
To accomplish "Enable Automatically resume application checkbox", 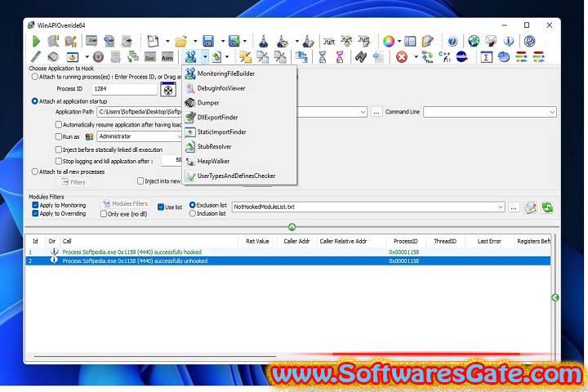I will coord(59,124).
